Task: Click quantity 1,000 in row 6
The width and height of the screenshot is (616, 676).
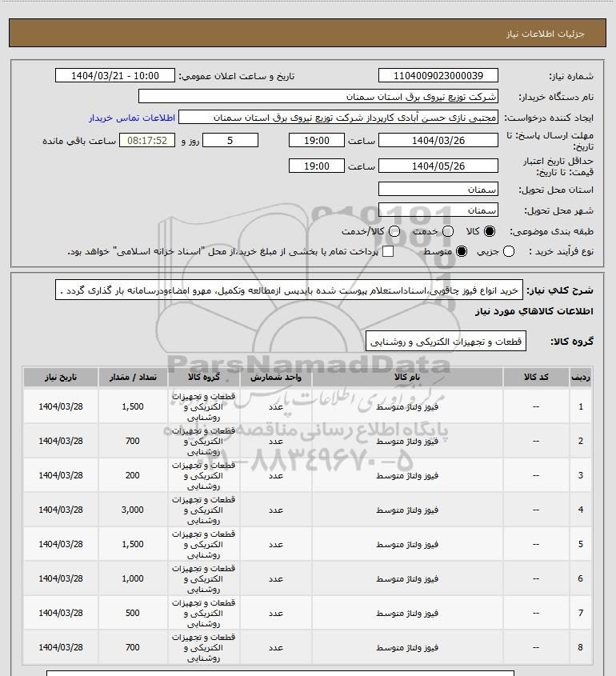Action: tap(133, 578)
